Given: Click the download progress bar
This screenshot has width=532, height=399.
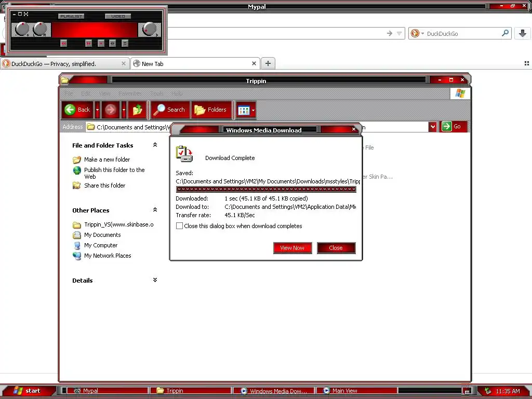Looking at the screenshot, I should coord(266,189).
